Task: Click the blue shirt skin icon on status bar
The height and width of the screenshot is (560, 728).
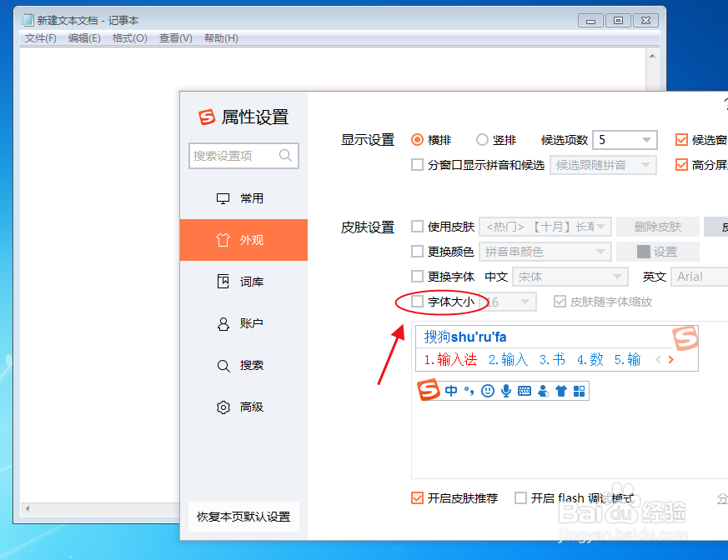Action: click(561, 391)
